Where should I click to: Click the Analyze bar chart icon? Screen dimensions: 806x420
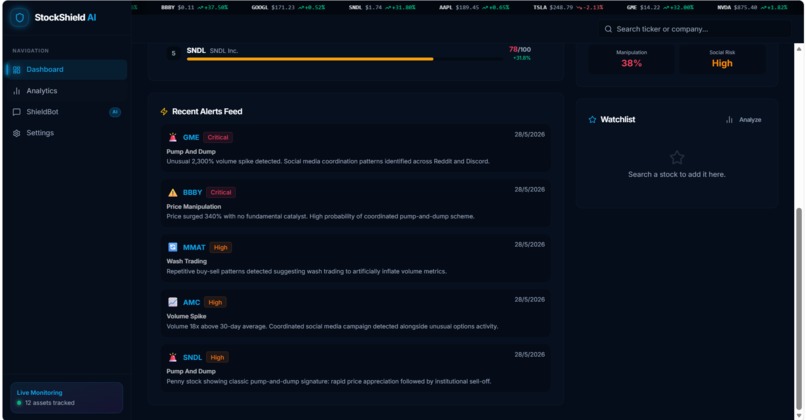729,120
